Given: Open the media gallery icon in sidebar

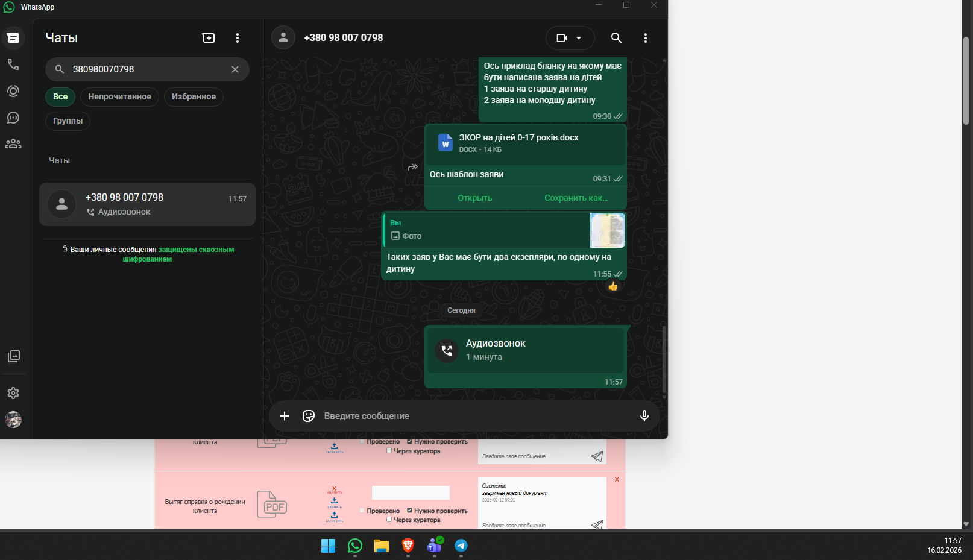Looking at the screenshot, I should 13,356.
